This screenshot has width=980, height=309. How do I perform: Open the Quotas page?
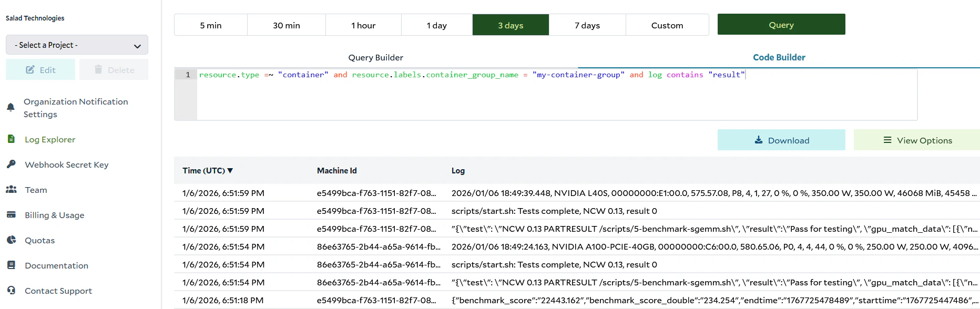coord(39,240)
